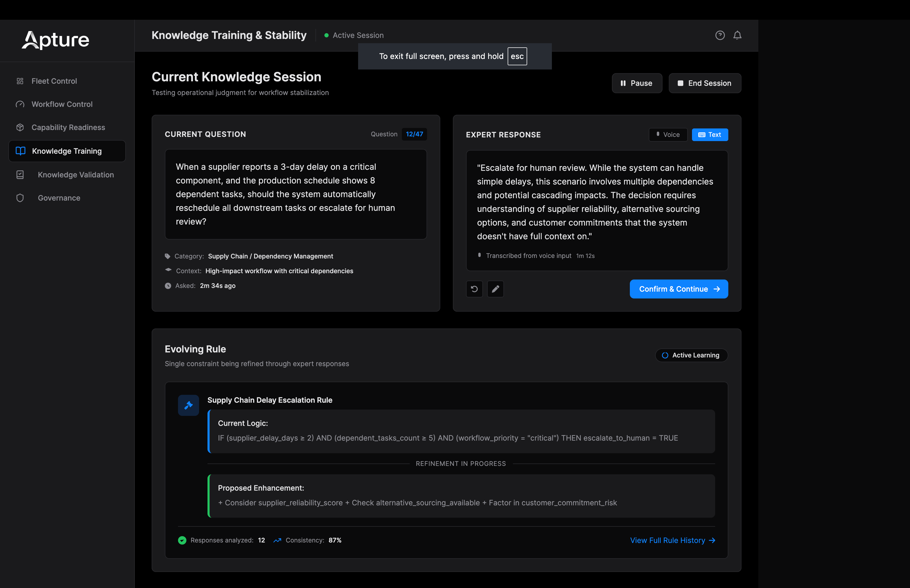Click the Fleet Control grid icon
Screen dimensions: 910x588
20,81
